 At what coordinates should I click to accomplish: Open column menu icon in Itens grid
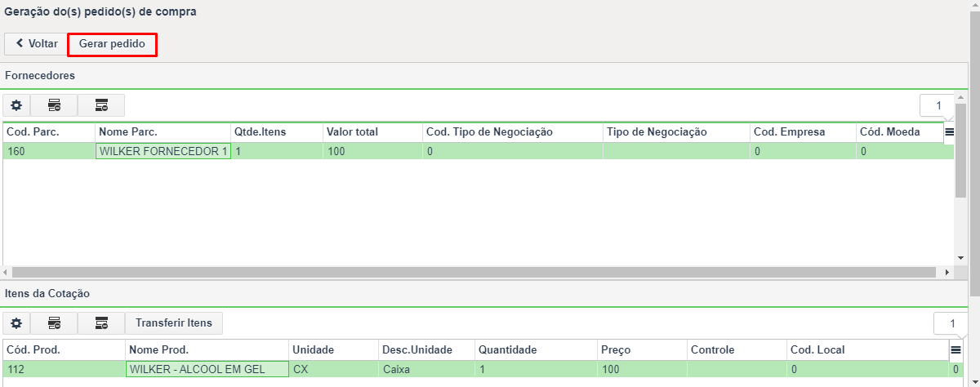pos(955,349)
